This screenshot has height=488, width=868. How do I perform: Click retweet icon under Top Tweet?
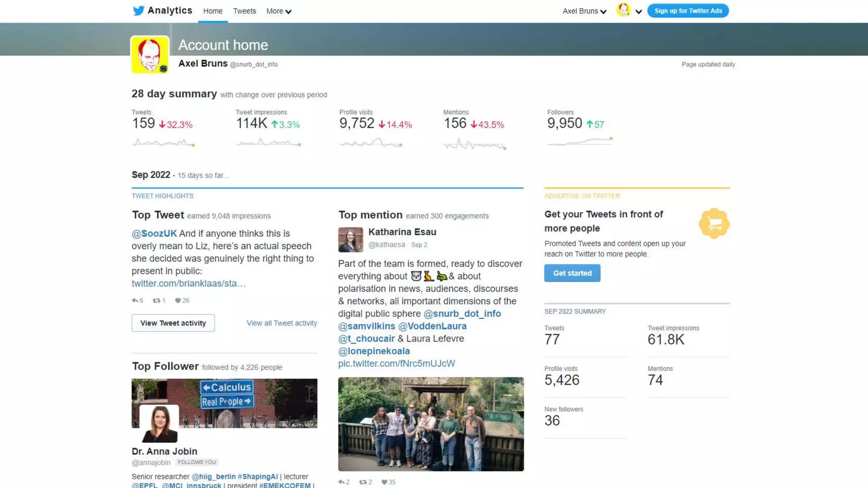point(156,300)
